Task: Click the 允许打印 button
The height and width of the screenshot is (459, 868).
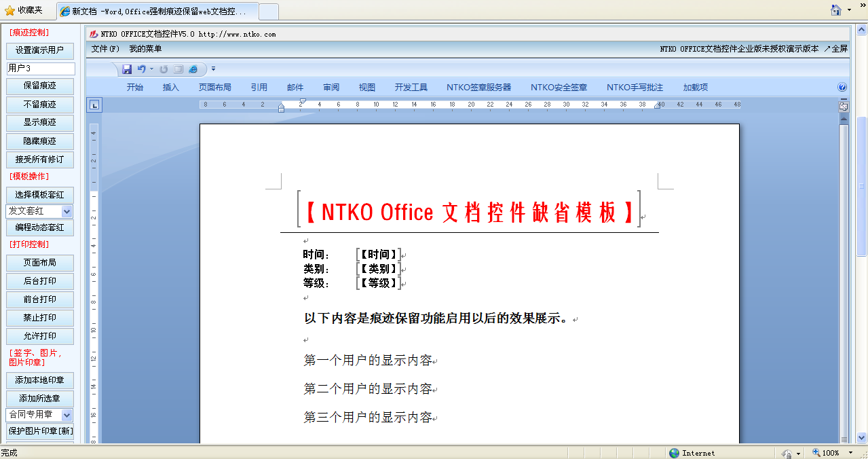Action: pos(40,336)
